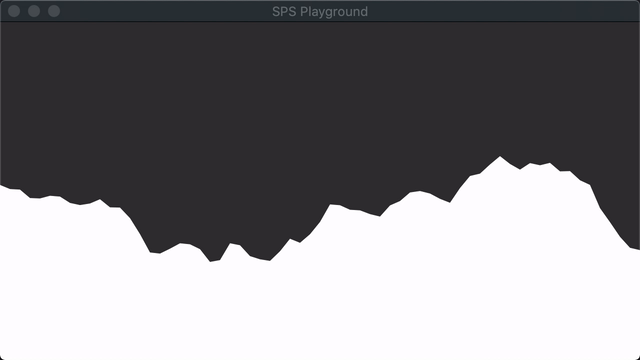640x360 pixels.
Task: Maximize the SPS Playground window
Action: tap(54, 11)
